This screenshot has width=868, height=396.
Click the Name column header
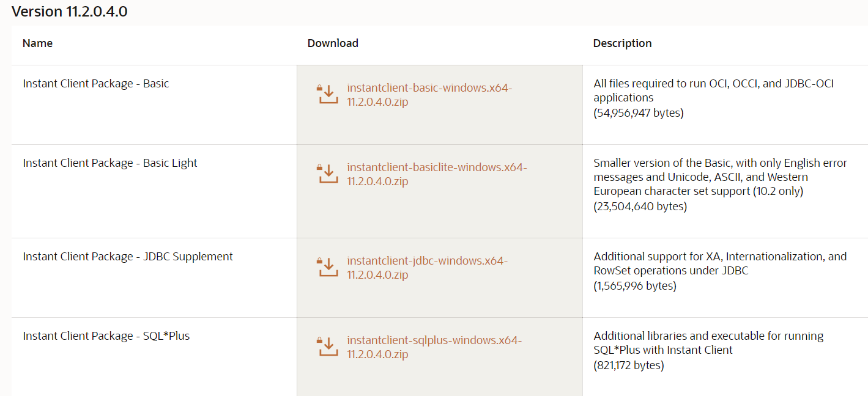37,43
